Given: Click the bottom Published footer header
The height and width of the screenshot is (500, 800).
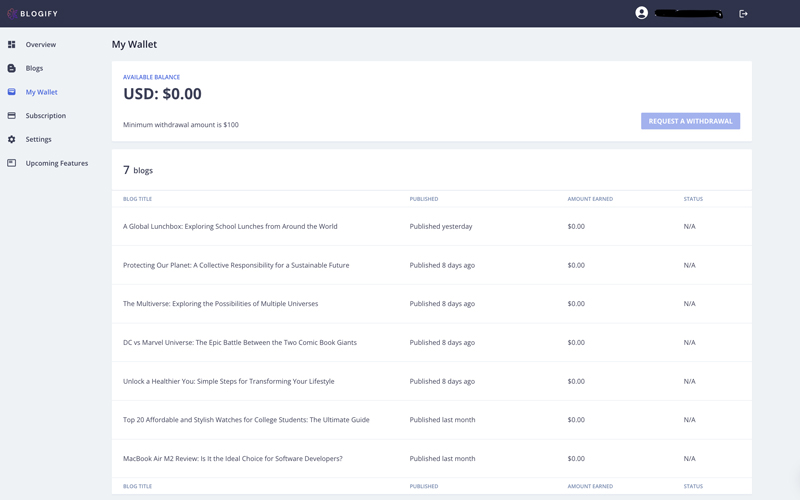Looking at the screenshot, I should [x=423, y=486].
